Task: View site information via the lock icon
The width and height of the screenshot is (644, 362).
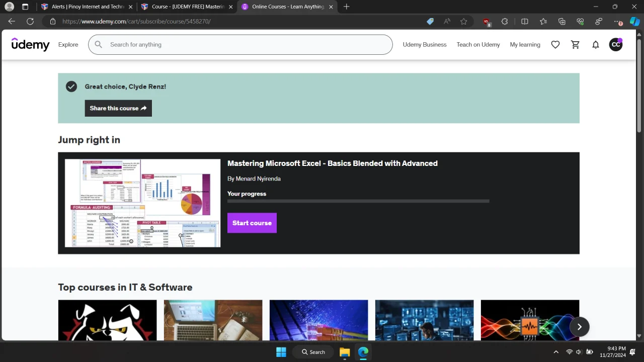Action: point(52,22)
